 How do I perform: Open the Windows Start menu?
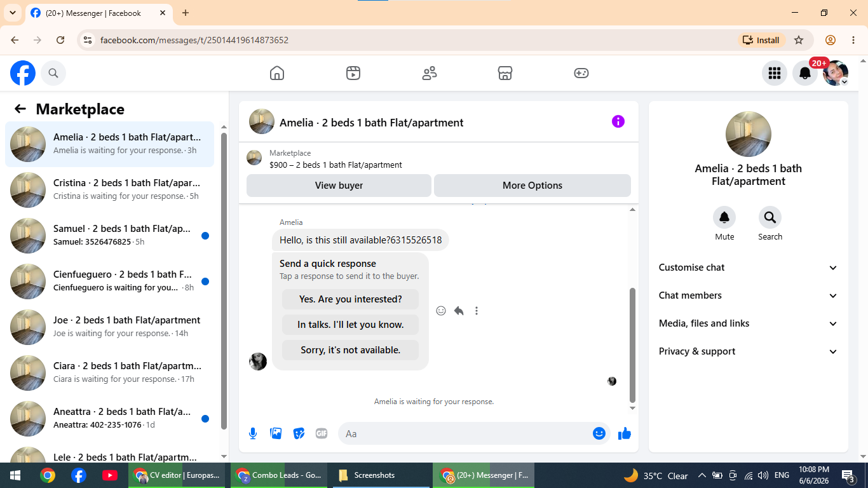click(x=15, y=475)
